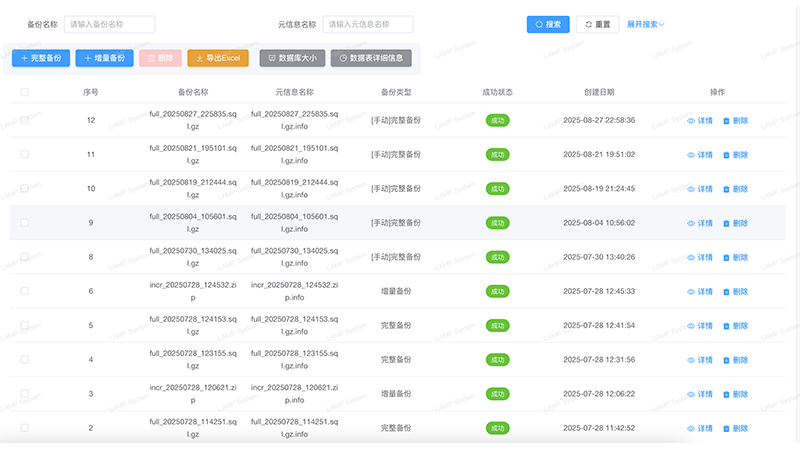Select checkbox for backup row 12

24,120
